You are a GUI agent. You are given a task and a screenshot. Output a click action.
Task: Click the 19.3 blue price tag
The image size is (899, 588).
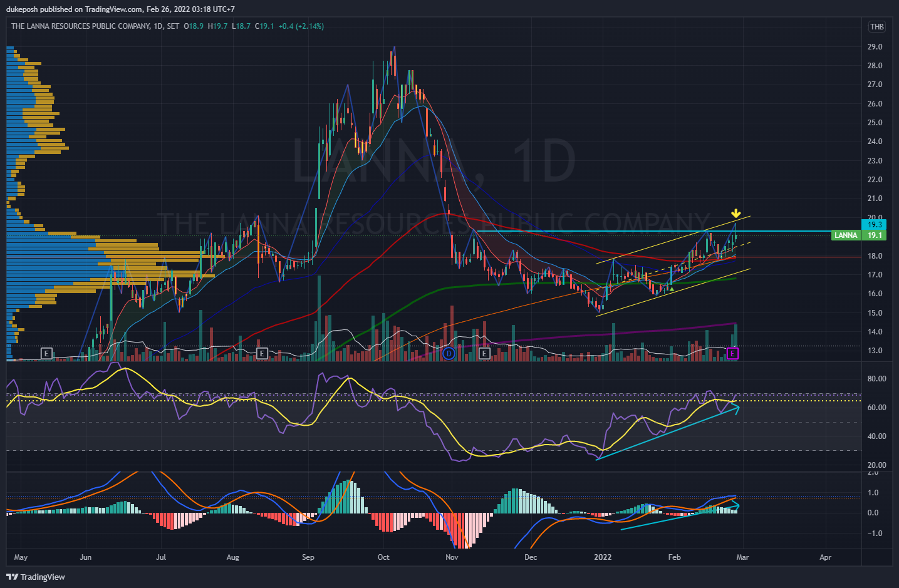(875, 225)
